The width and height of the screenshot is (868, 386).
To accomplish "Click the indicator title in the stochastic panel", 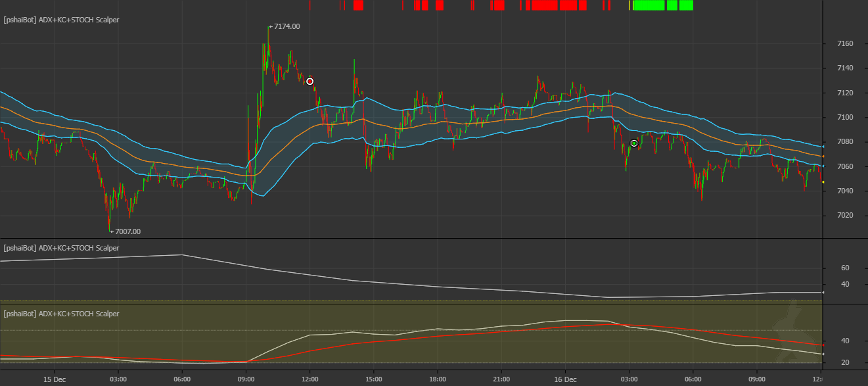I will tap(61, 314).
